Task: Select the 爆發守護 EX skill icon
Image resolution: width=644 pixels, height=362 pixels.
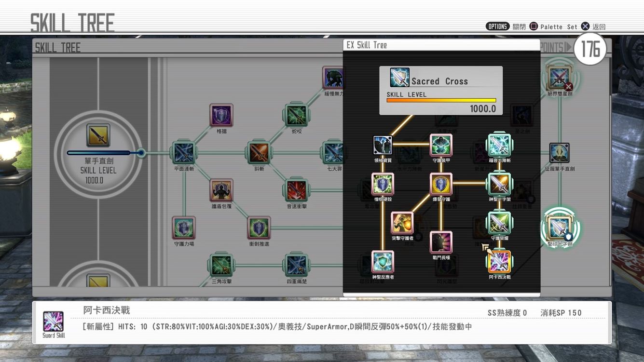Action: 441,184
